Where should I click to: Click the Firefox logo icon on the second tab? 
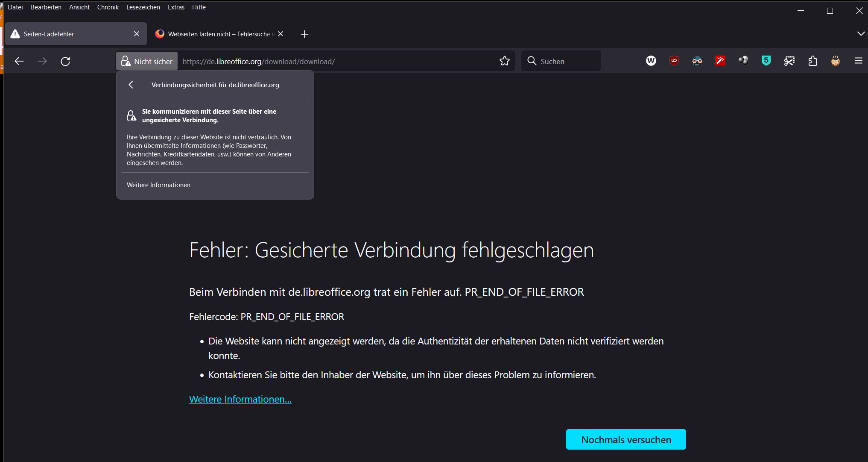click(160, 34)
